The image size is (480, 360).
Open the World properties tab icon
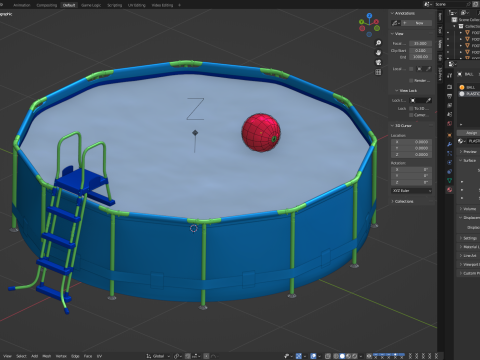(449, 124)
